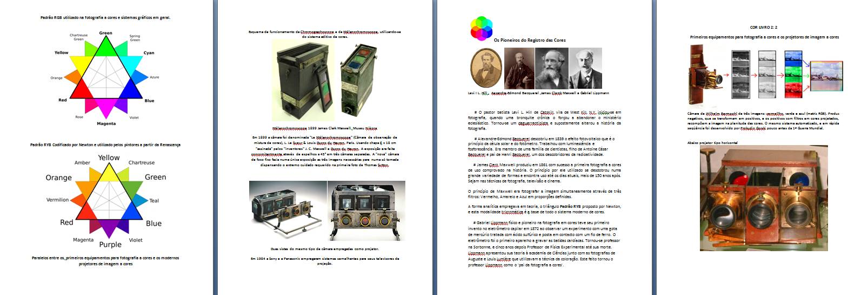The image size is (868, 295).
Task: Click the 'Teal' label in RYB diagram
Action: tap(154, 201)
